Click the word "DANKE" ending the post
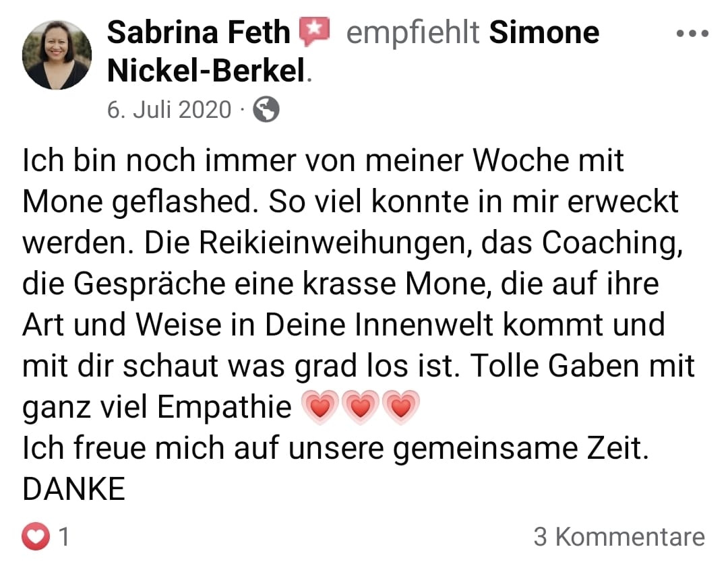Viewport: 728px width, 574px height. 74,490
